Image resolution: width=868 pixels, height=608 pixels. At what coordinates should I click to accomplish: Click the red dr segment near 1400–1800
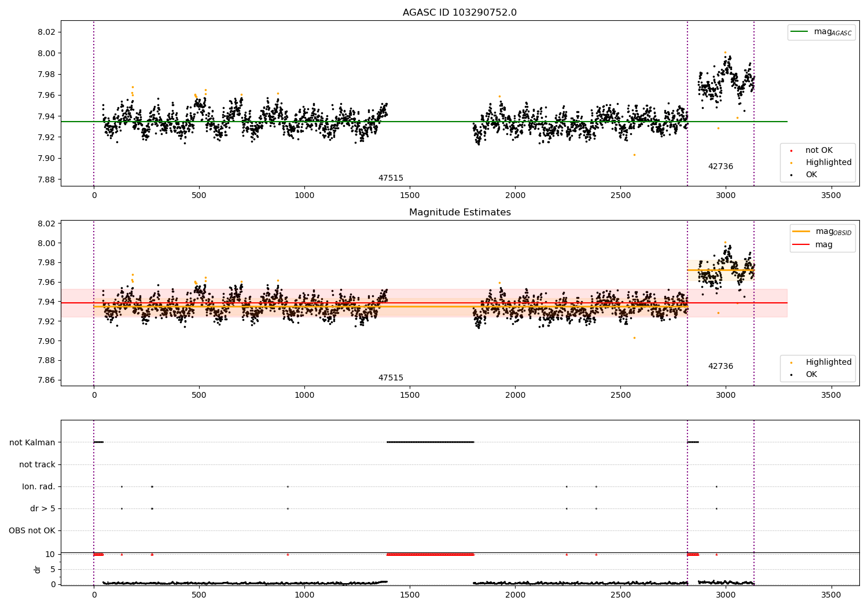[x=431, y=554]
